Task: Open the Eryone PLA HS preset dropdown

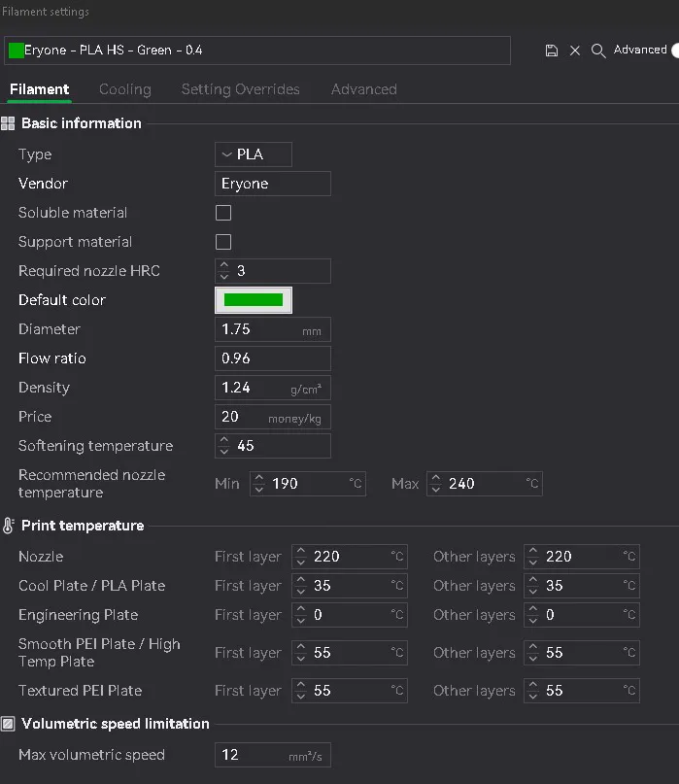Action: (257, 51)
